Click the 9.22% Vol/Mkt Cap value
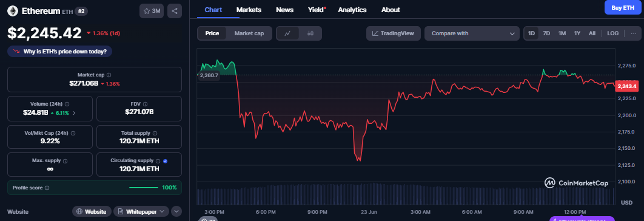The image size is (644, 221). 50,141
